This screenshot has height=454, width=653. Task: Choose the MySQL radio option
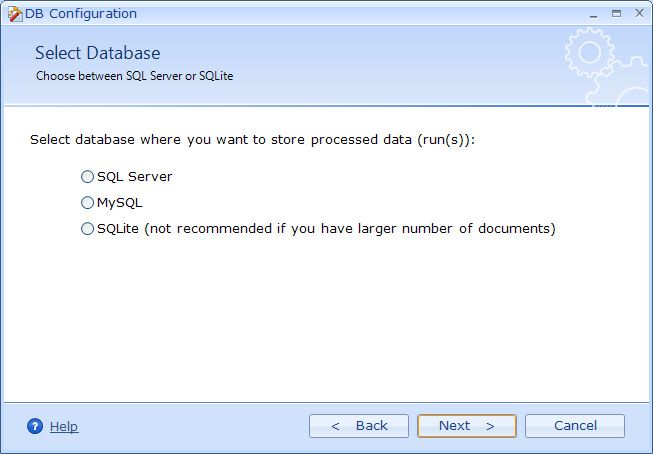[x=88, y=203]
